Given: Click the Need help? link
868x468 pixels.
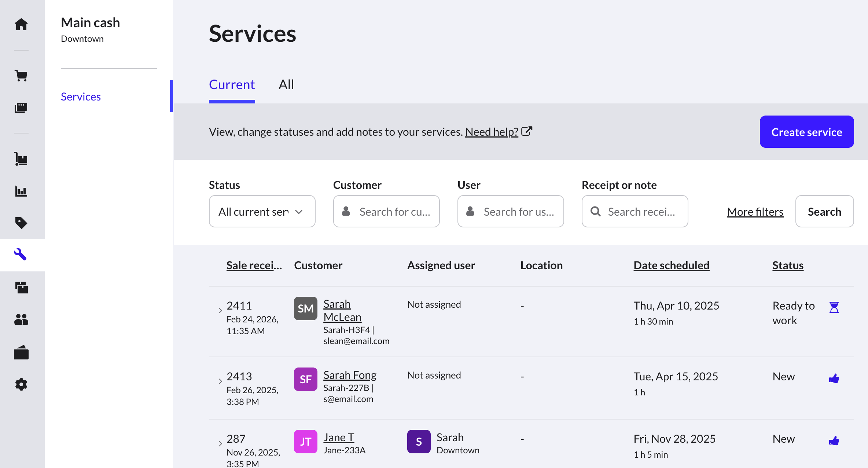Looking at the screenshot, I should pyautogui.click(x=492, y=132).
